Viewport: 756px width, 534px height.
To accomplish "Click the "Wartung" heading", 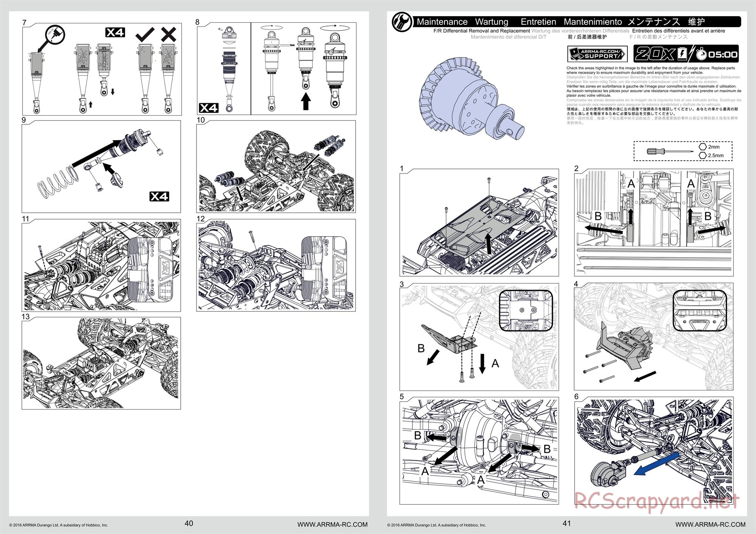I will click(491, 22).
